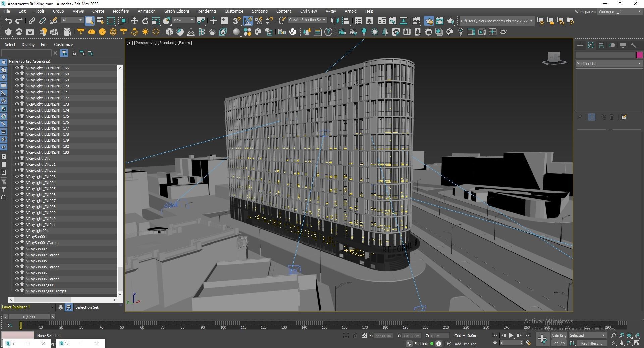Screen dimensions: 644x348
Task: Click the V-Ray dome light icon
Action: [92, 32]
